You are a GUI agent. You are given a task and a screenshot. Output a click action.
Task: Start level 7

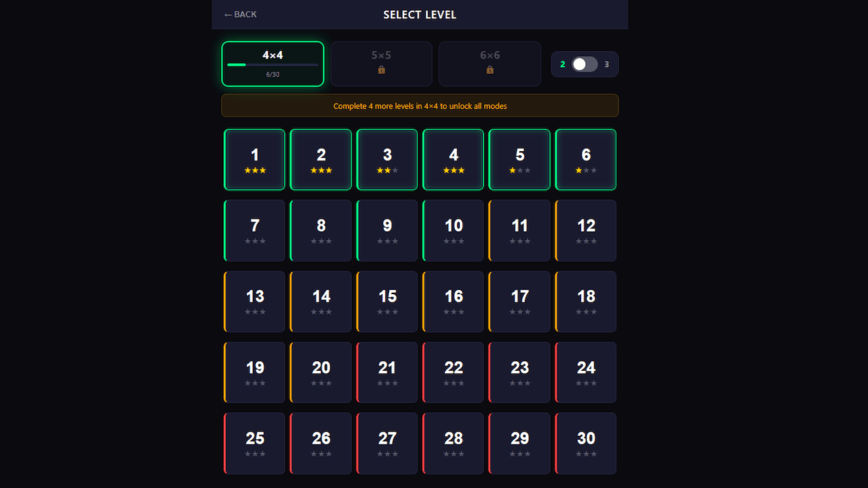tap(255, 230)
